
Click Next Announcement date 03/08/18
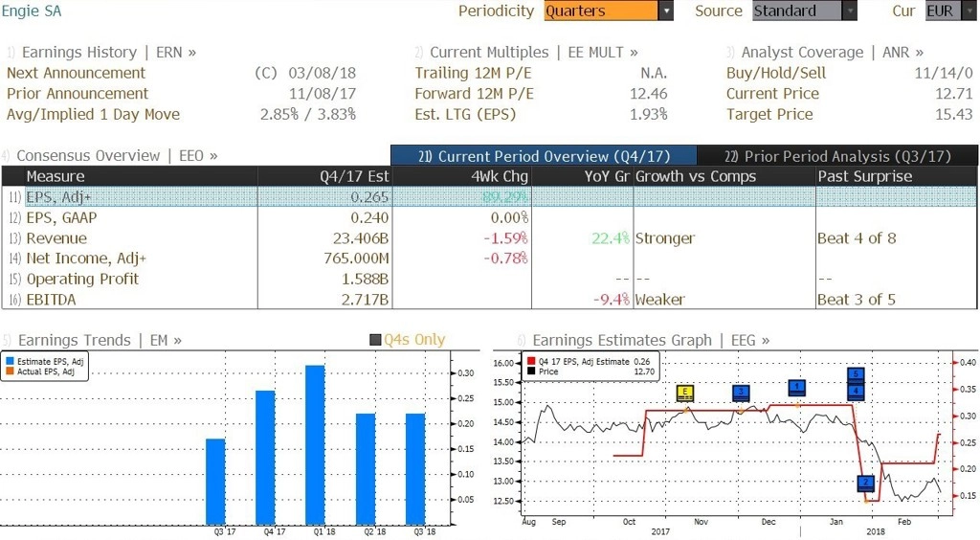click(x=322, y=73)
